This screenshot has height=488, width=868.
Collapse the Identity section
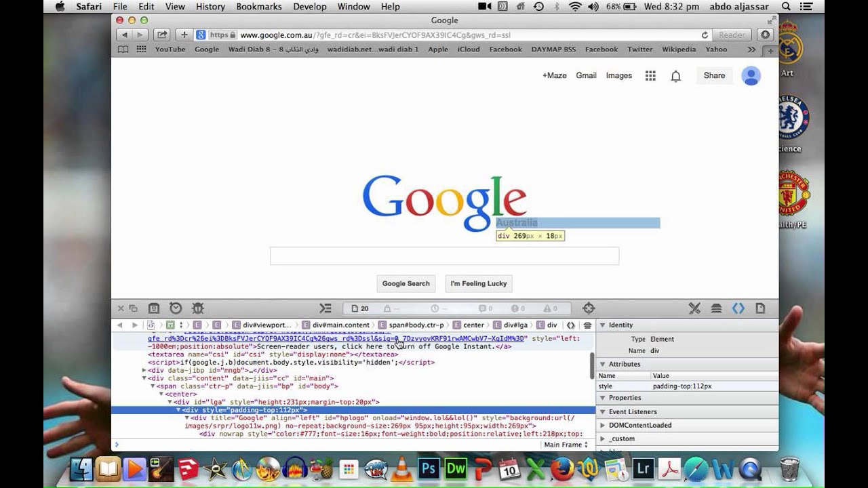[x=602, y=325]
